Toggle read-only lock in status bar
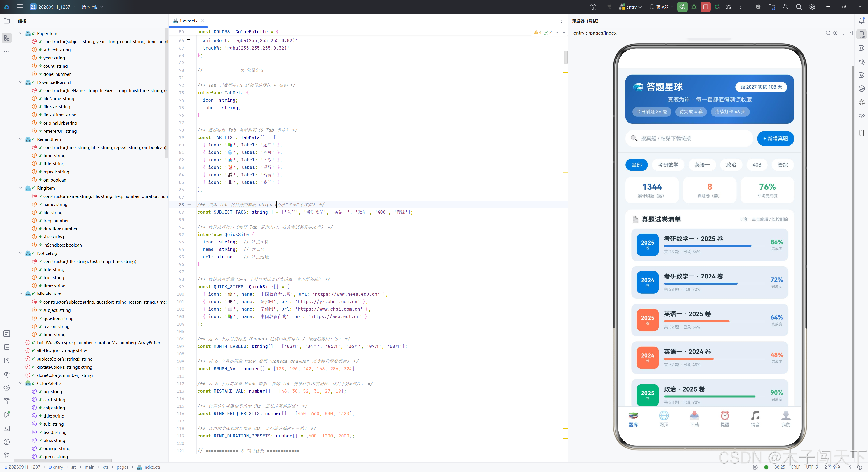This screenshot has height=472, width=868. coord(849,467)
